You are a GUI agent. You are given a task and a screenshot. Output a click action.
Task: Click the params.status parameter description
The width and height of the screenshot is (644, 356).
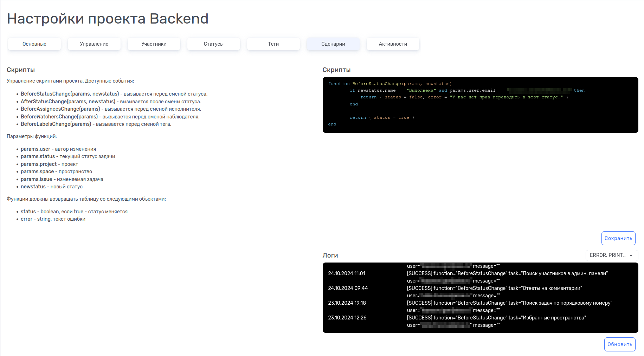[68, 156]
